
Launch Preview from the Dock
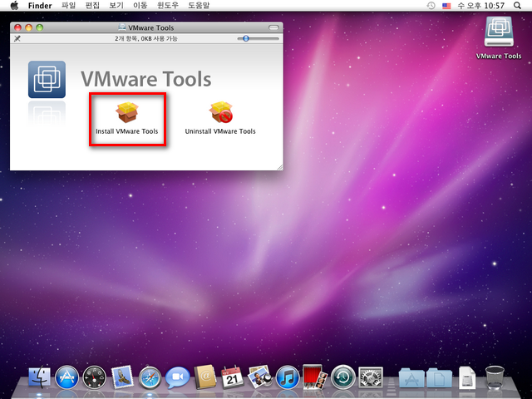[260, 377]
